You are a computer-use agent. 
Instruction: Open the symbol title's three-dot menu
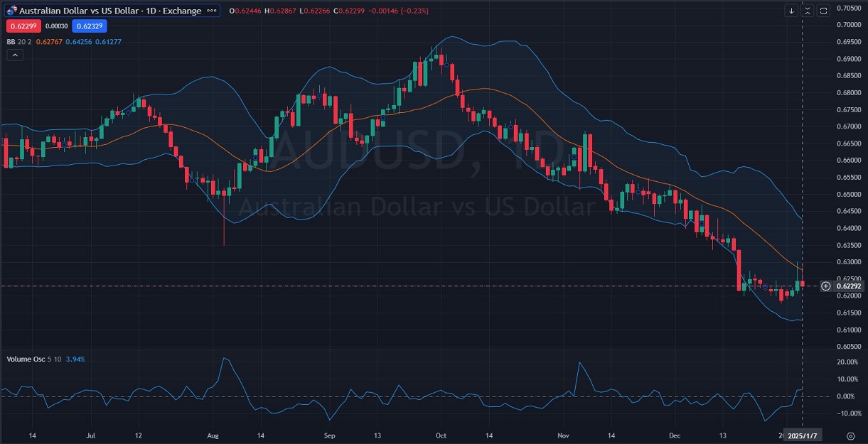pos(211,11)
